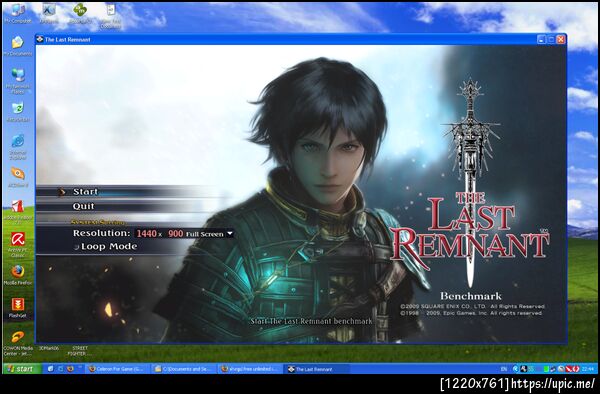Click The Last Remnant window title icon
The image size is (600, 394).
pos(40,39)
